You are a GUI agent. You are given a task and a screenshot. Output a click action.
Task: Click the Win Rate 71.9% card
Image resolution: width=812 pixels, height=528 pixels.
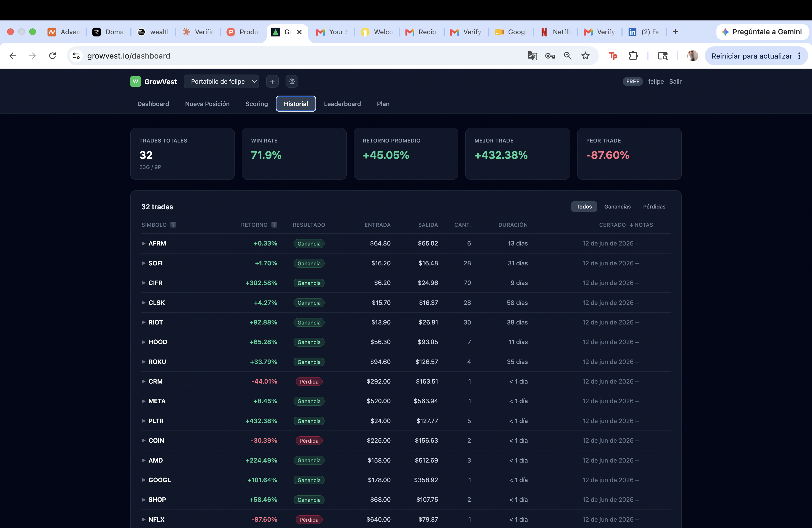click(294, 154)
